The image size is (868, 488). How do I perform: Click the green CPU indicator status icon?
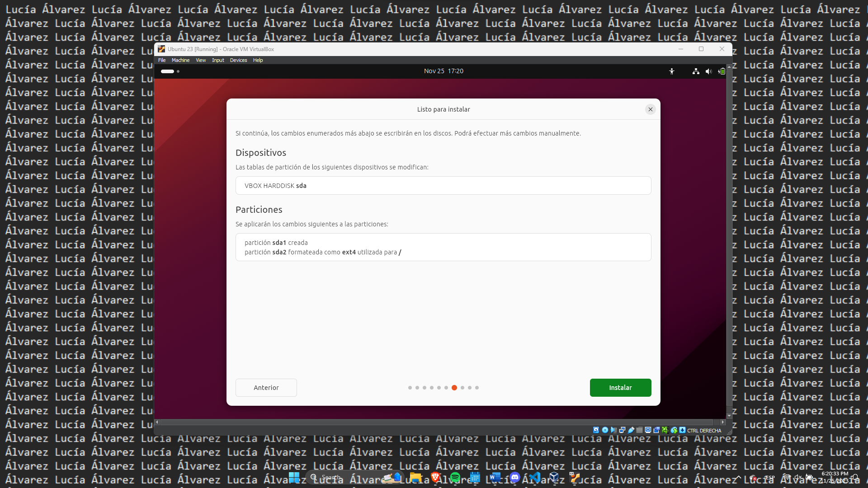pos(665,430)
